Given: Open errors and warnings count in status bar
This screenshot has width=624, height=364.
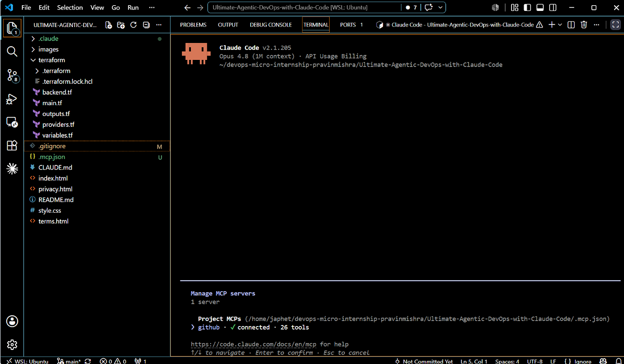Looking at the screenshot, I should pos(114,361).
